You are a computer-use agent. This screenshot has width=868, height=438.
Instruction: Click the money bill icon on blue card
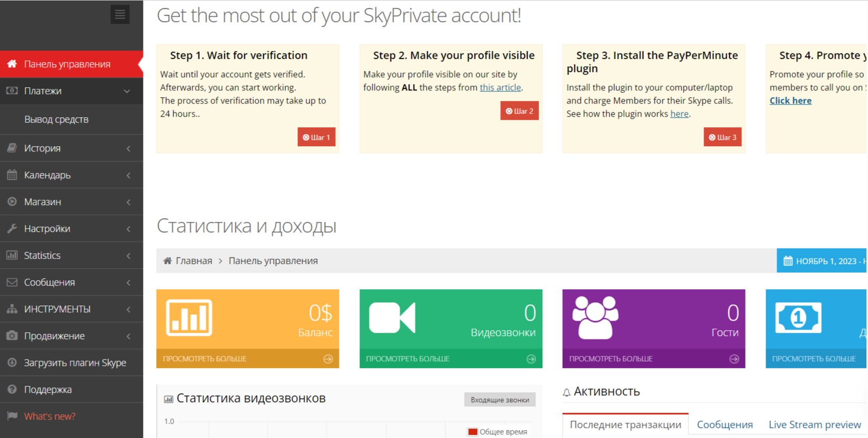pyautogui.click(x=798, y=318)
